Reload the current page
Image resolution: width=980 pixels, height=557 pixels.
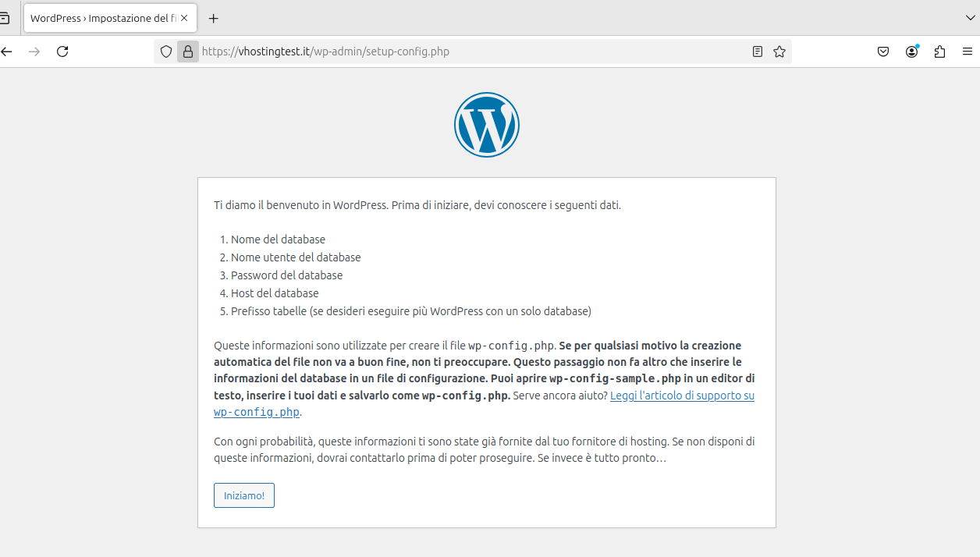pos(63,51)
